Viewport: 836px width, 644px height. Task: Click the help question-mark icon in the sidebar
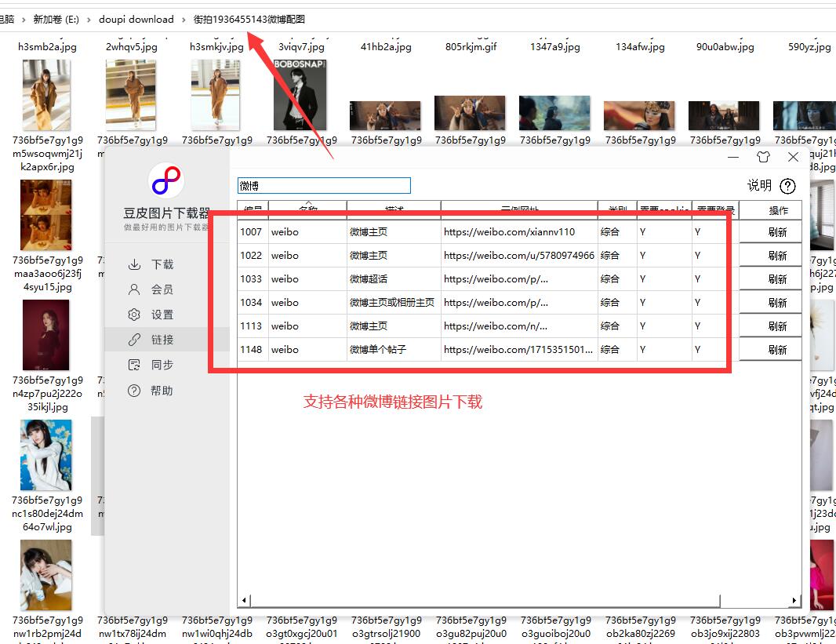point(134,390)
